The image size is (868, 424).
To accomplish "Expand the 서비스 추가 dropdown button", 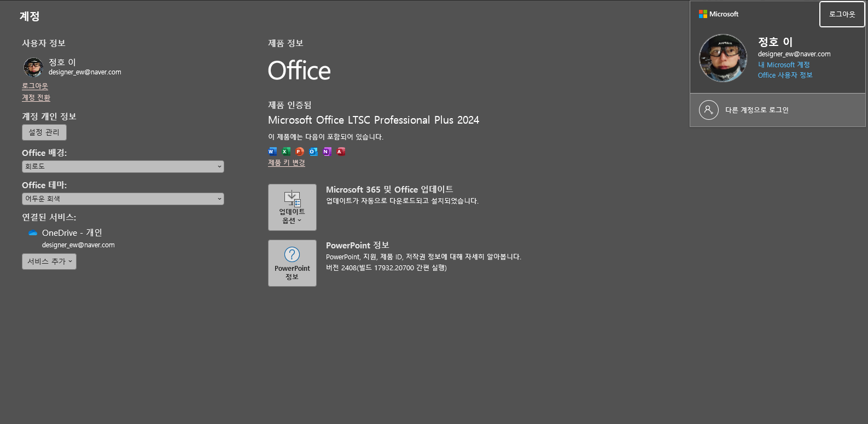I will coord(49,262).
